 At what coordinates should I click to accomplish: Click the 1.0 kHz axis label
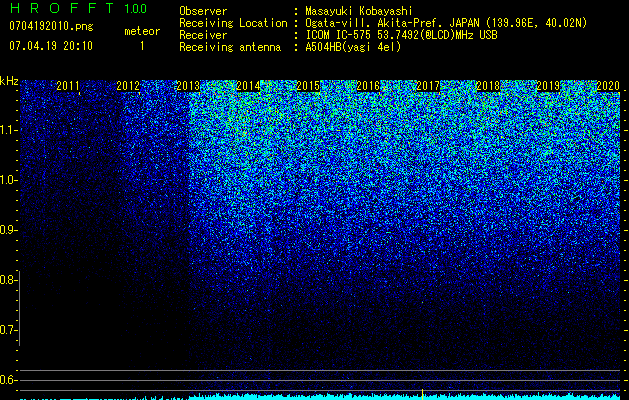pyautogui.click(x=8, y=180)
